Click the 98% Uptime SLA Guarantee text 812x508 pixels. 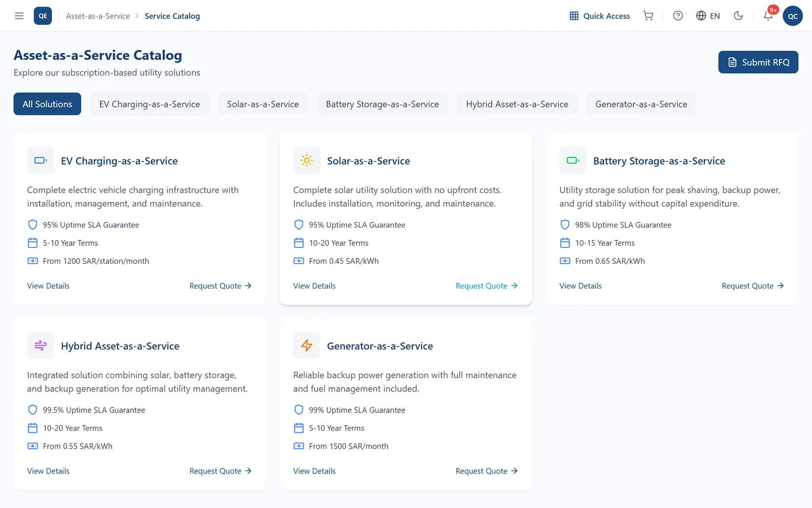pos(623,225)
